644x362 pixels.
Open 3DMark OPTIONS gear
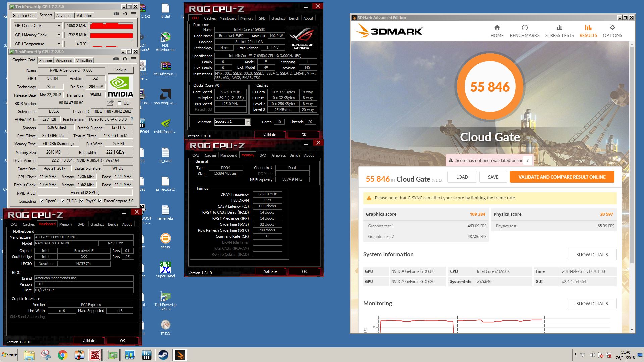(x=612, y=31)
